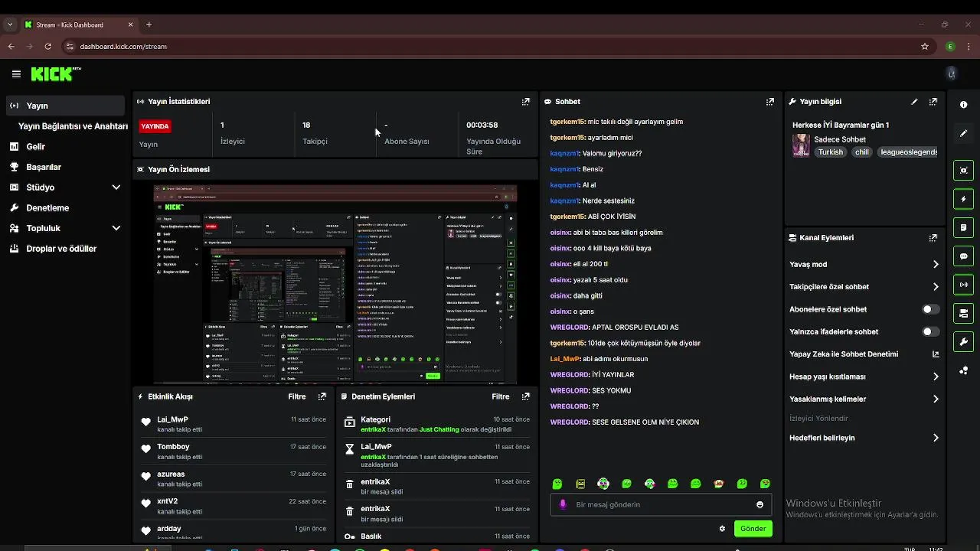Pop out the Denetim Eylemleri panel
The height and width of the screenshot is (551, 980).
[526, 396]
